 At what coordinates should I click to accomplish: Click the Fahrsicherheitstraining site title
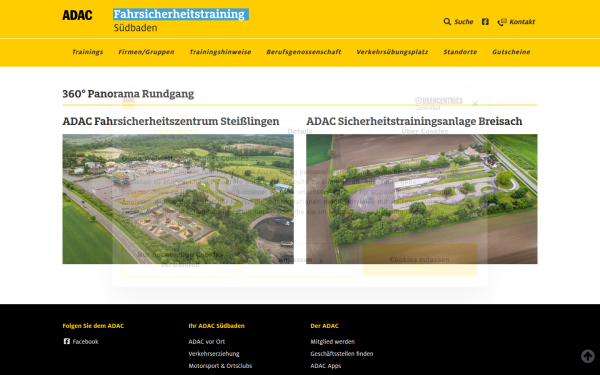(179, 14)
